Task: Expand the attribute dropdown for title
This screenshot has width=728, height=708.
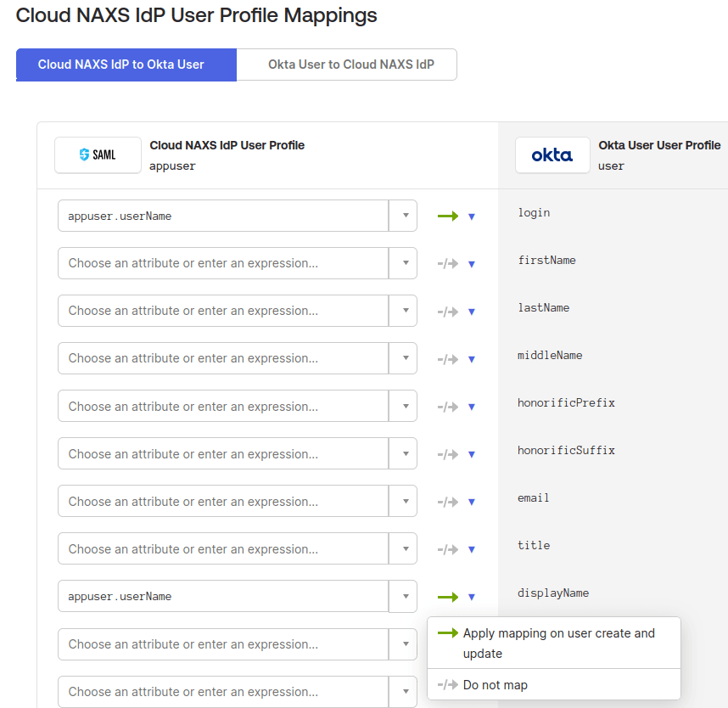Action: tap(403, 548)
